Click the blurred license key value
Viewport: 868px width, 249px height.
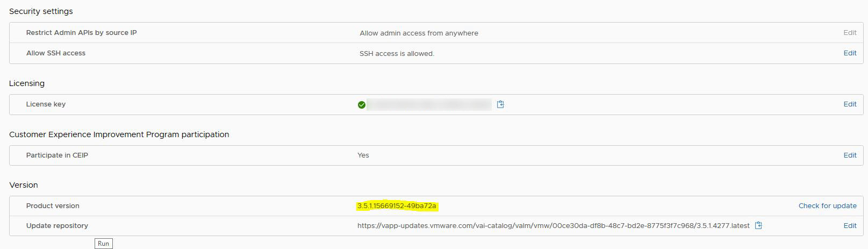(429, 104)
